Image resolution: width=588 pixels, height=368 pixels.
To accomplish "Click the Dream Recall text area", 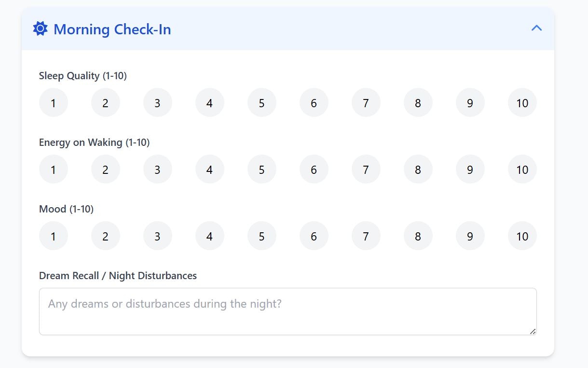I will [288, 311].
